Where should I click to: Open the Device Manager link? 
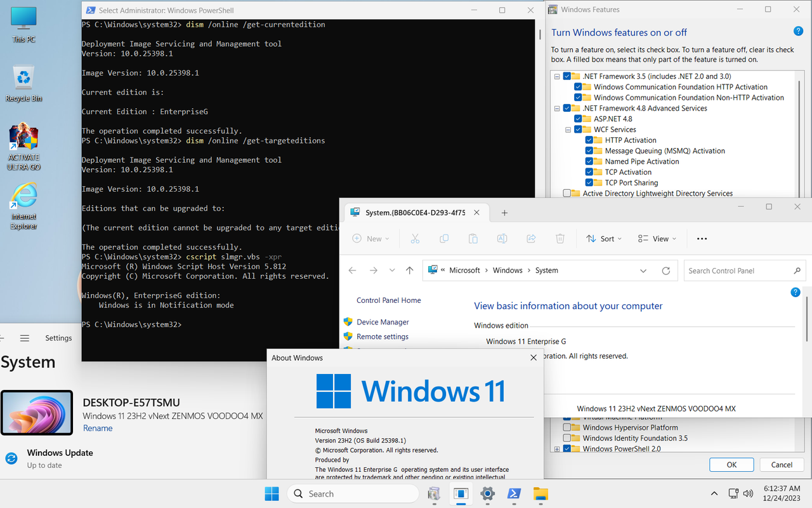point(383,322)
